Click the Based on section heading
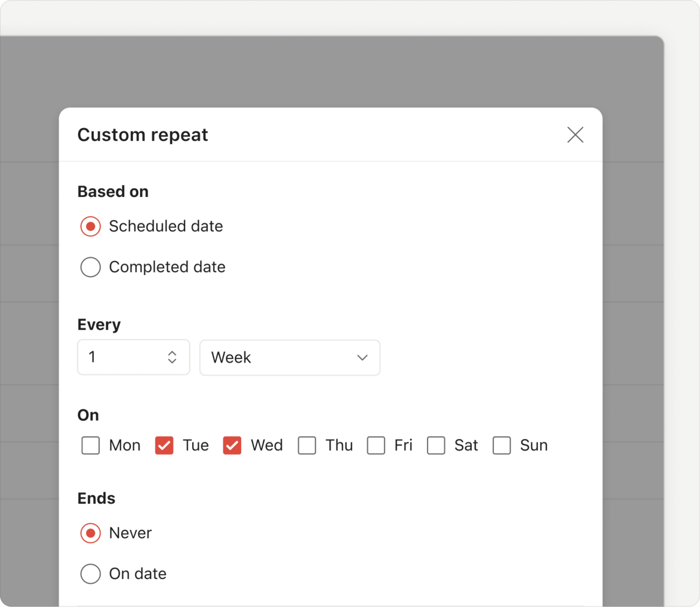This screenshot has width=700, height=607. [113, 191]
